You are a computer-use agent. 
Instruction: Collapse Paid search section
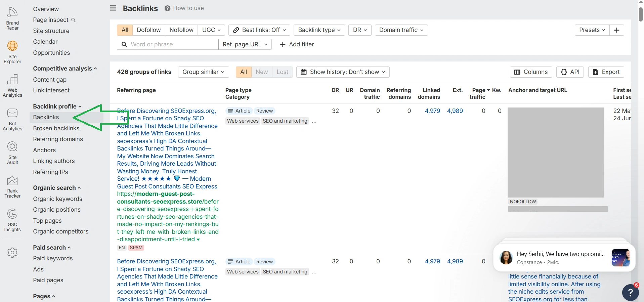(52, 248)
